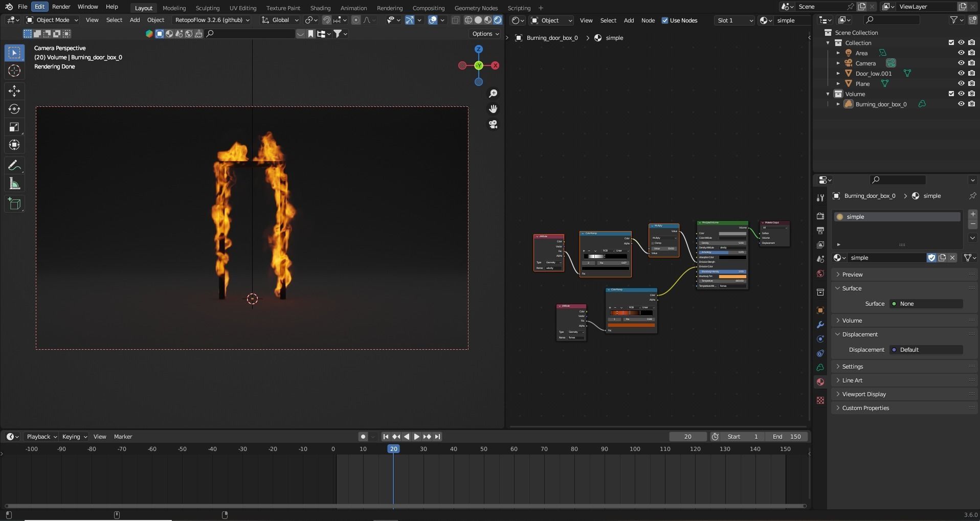The image size is (980, 521).
Task: Switch to the Shading workspace tab
Action: [320, 8]
